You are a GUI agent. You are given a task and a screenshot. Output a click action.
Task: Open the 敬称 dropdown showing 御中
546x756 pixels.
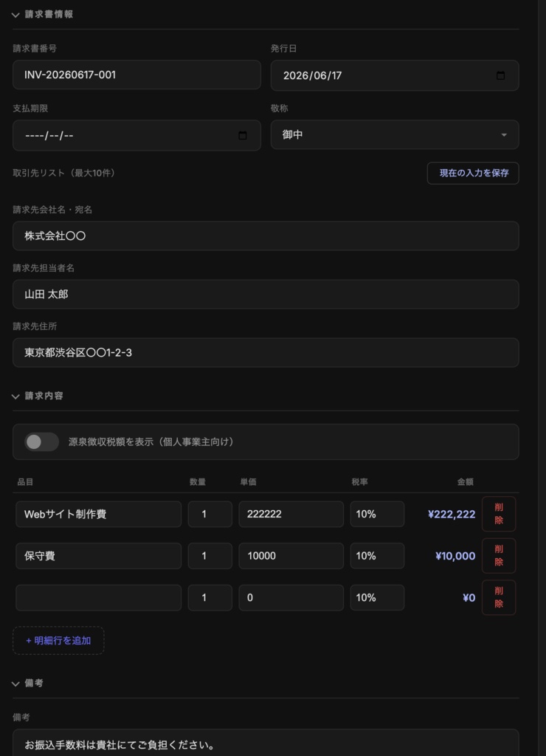point(395,134)
